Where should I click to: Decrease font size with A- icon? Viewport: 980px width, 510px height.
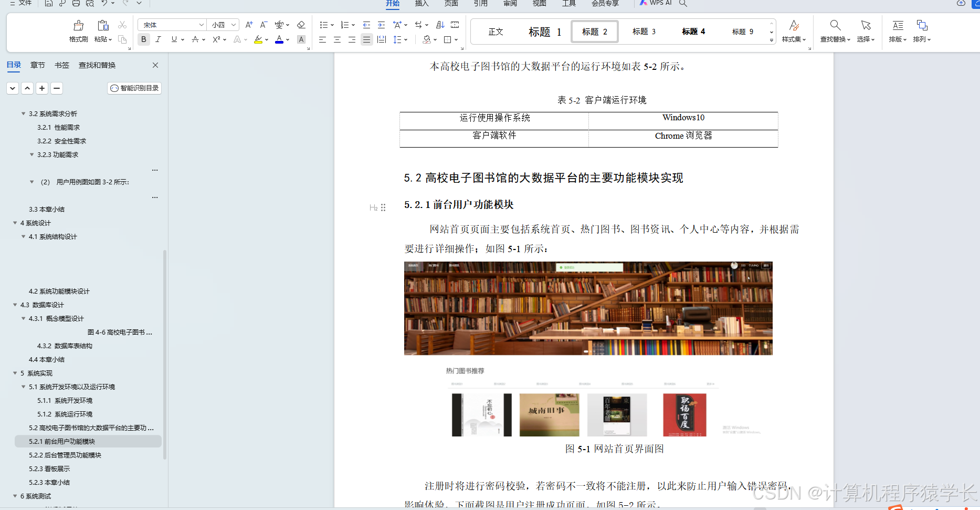[264, 25]
